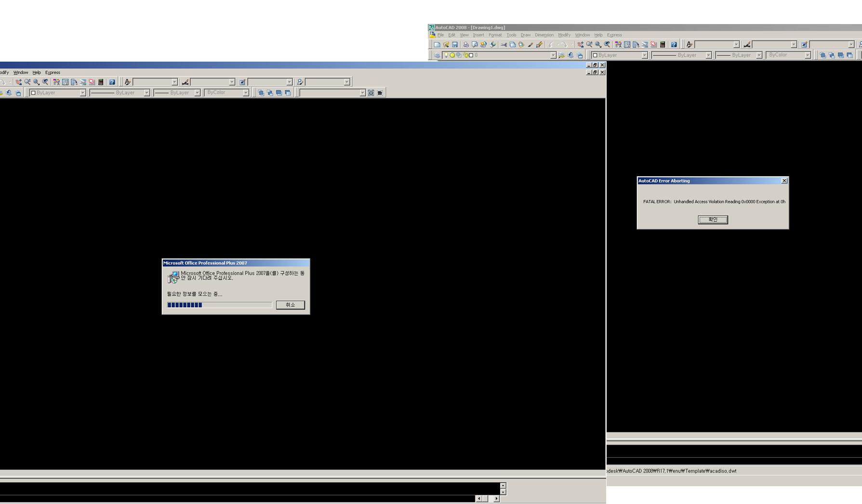Viewport: 862px width, 504px height.
Task: Click Workspace Settings gear in left window
Action: (371, 93)
